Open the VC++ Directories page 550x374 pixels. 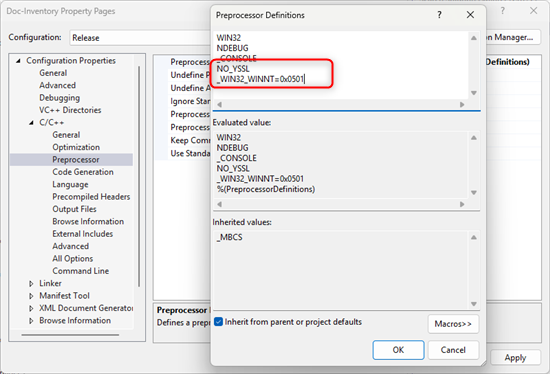70,110
